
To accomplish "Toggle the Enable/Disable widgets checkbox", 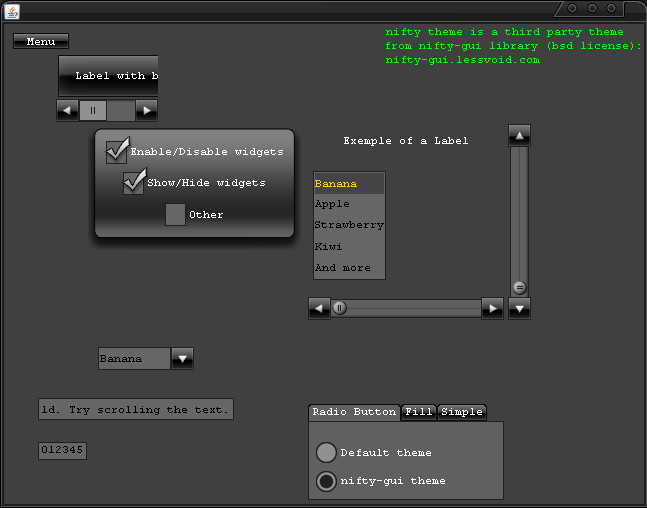I will [x=117, y=152].
